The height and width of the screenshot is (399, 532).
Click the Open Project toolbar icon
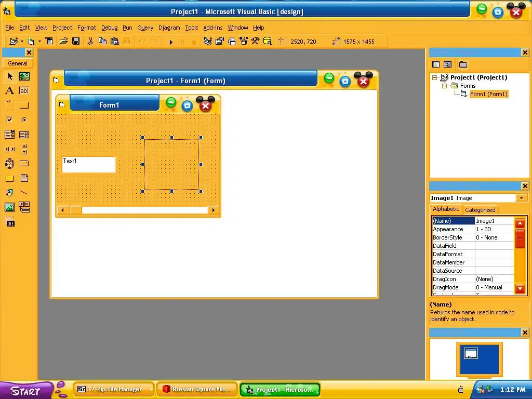tap(63, 42)
